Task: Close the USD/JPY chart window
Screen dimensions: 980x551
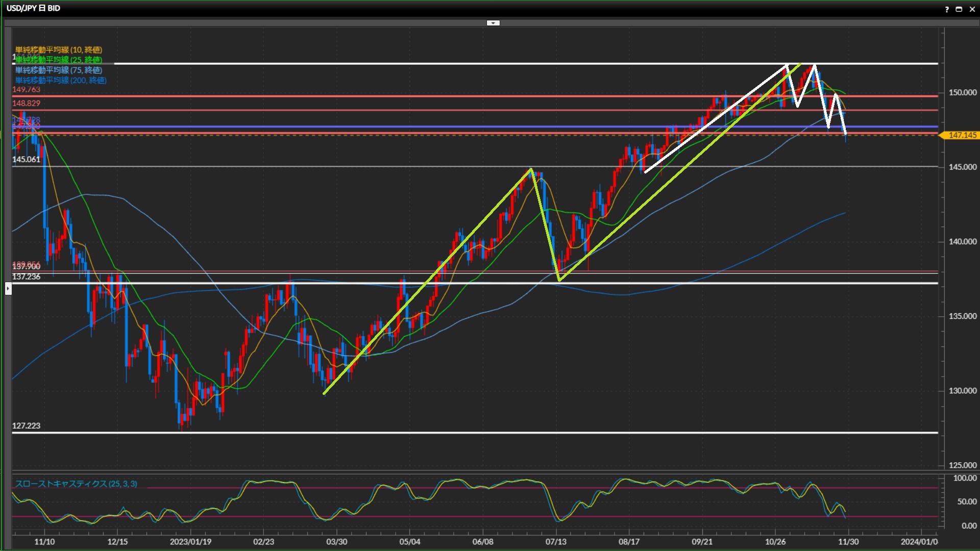Action: click(971, 9)
